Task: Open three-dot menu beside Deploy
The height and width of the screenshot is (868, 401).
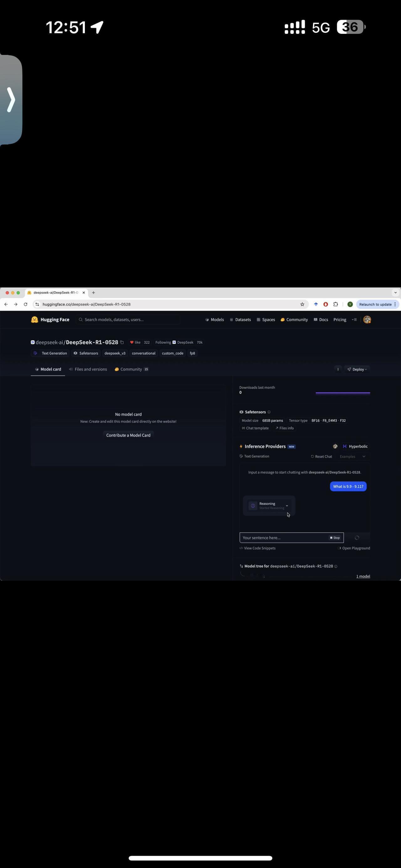Action: [x=338, y=369]
